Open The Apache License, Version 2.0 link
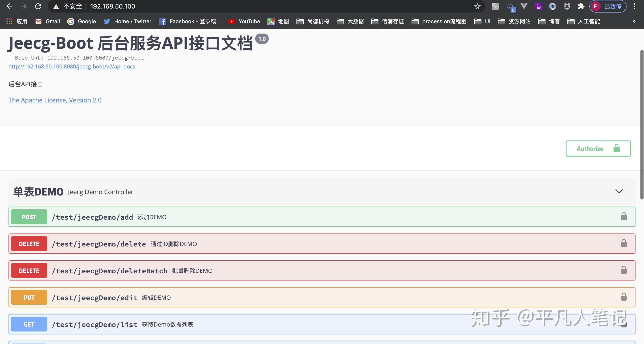644x344 pixels. (55, 100)
